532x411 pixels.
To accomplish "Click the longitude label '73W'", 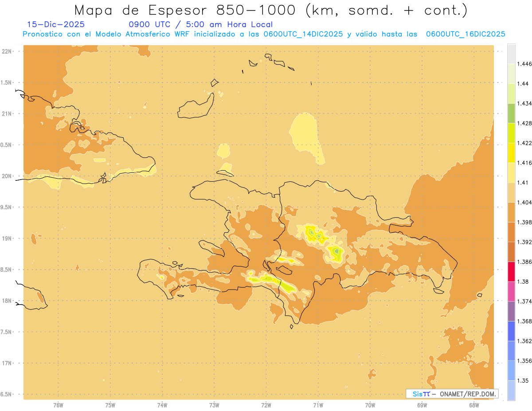I will coord(214,405).
